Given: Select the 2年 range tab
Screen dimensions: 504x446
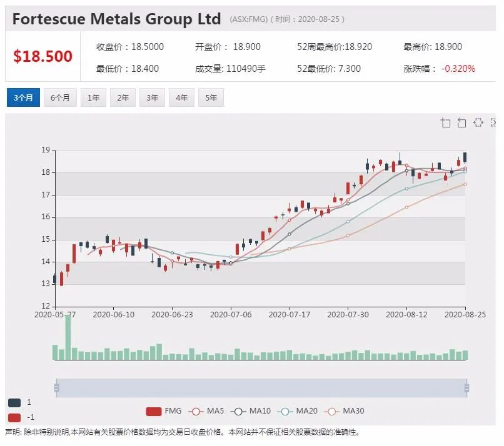Looking at the screenshot, I should point(123,97).
